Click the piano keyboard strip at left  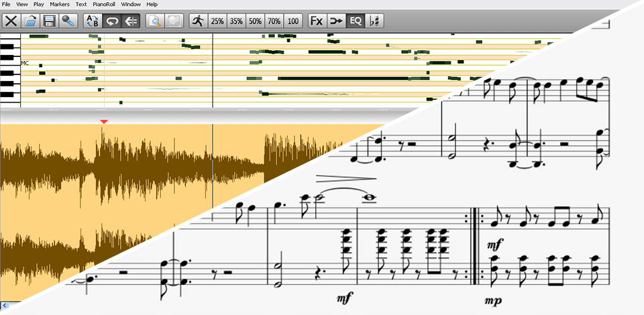coord(10,70)
